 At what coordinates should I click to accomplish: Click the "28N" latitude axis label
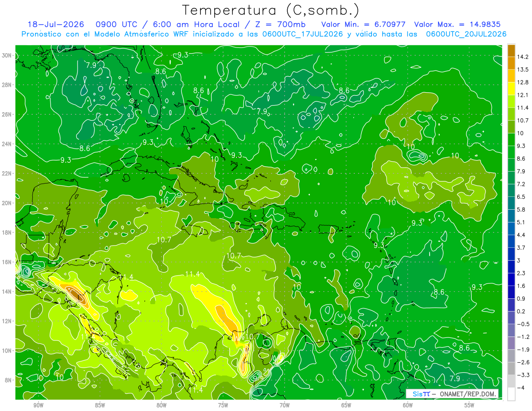(x=7, y=85)
